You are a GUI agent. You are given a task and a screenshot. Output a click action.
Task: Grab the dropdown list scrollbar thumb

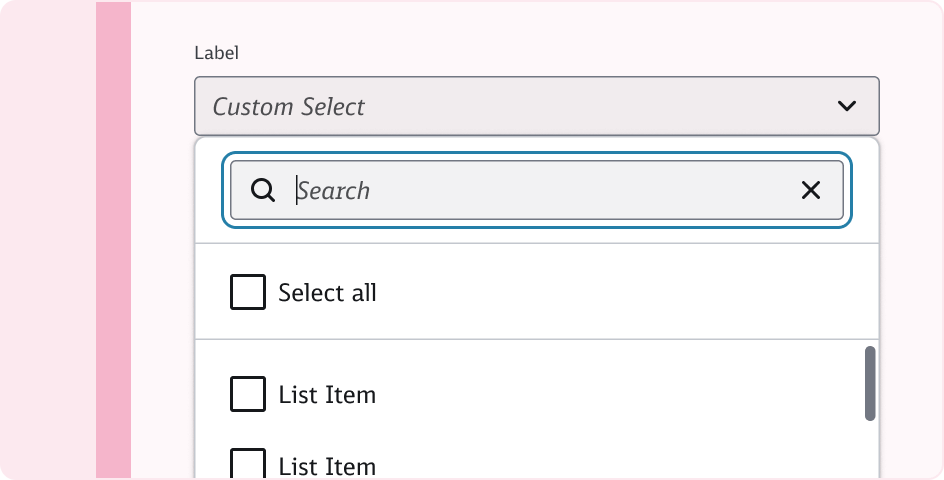pos(870,383)
